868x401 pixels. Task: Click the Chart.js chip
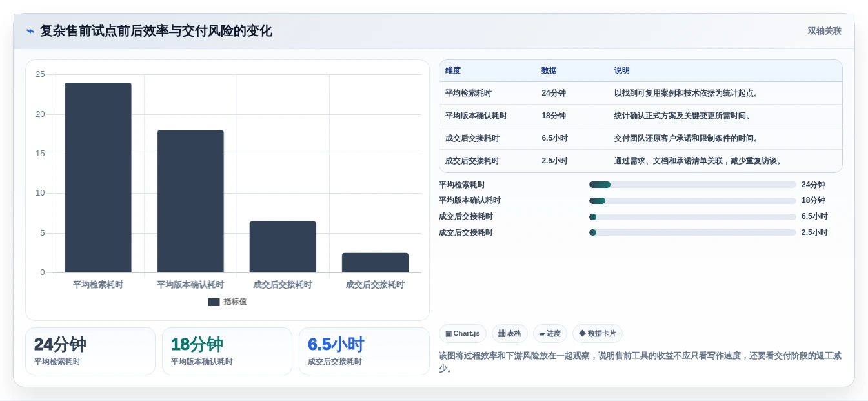coord(463,334)
